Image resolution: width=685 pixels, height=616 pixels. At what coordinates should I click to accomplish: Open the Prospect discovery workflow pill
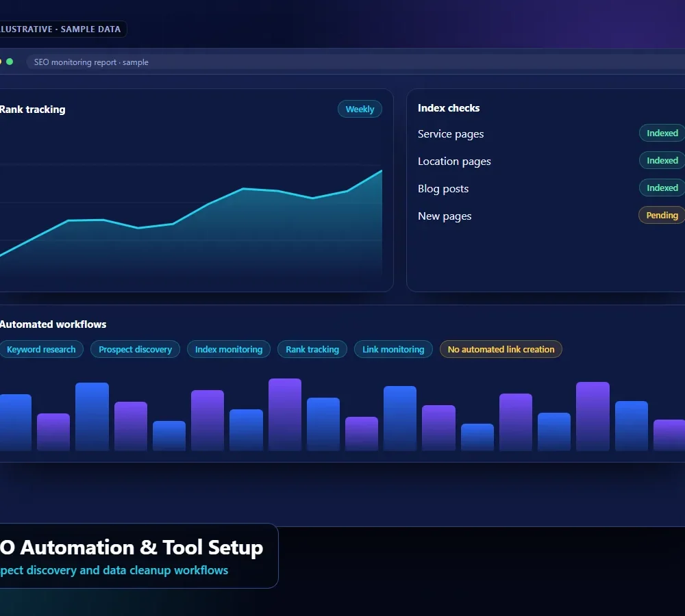(x=135, y=349)
